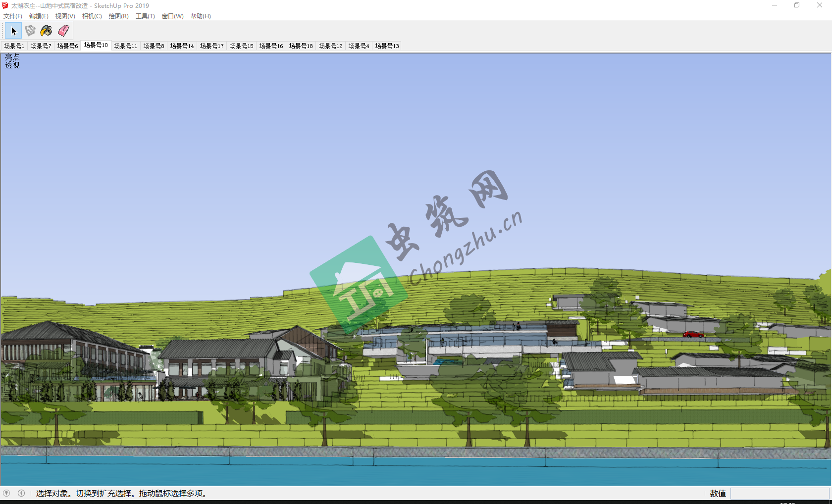The height and width of the screenshot is (504, 832).
Task: Open the 文件(F) menu
Action: click(x=13, y=16)
